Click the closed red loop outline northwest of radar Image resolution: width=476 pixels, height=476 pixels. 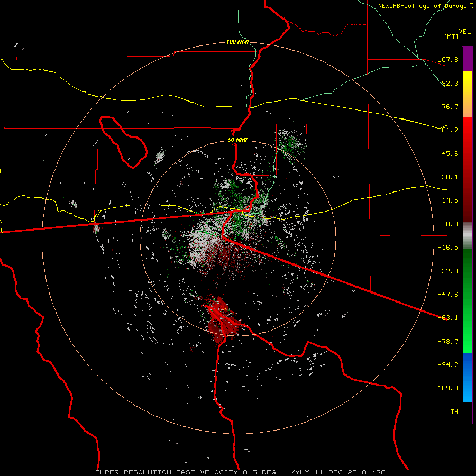pos(123,142)
